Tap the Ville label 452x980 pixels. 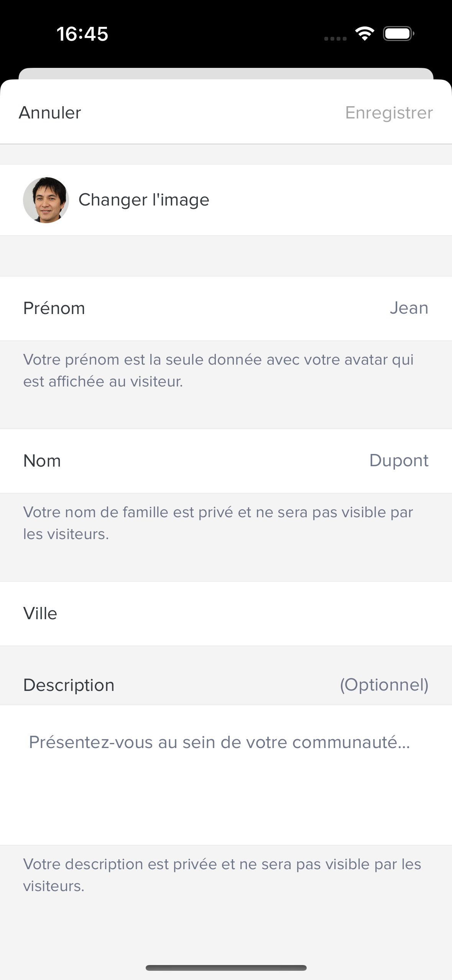[x=40, y=613]
